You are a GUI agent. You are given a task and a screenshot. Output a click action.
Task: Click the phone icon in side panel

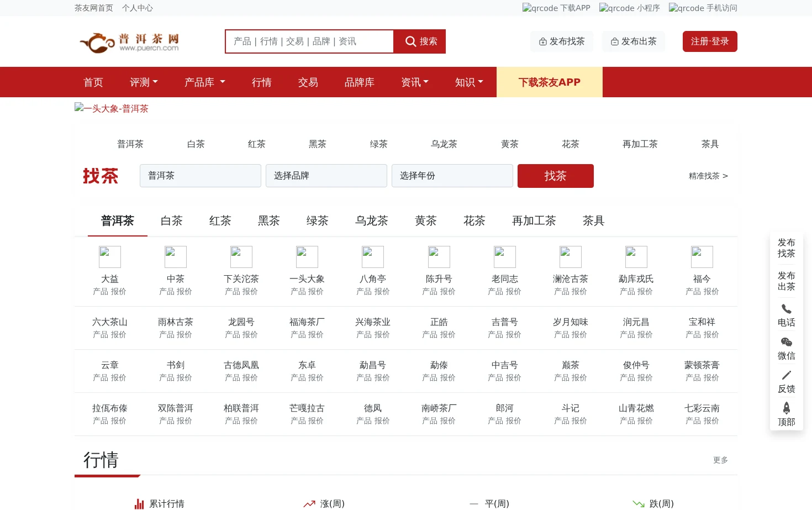(x=787, y=309)
